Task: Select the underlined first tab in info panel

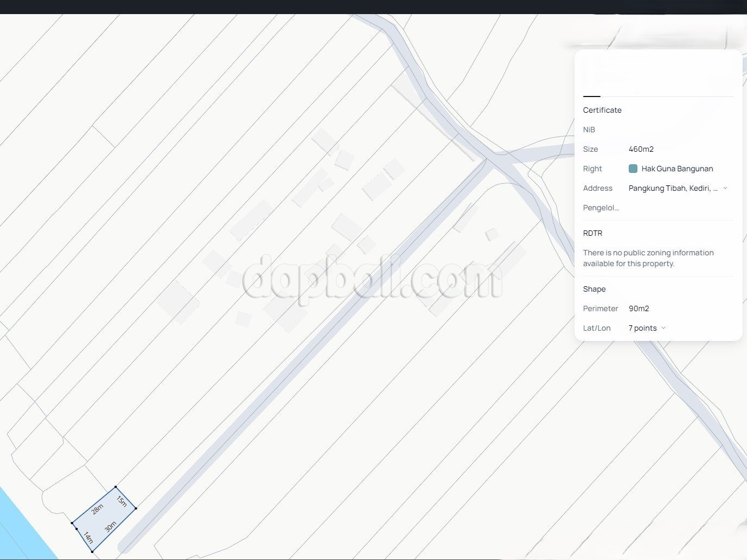Action: point(591,87)
